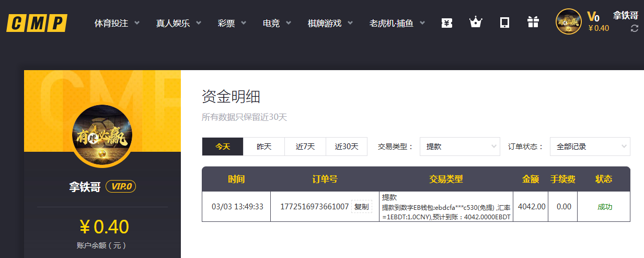
Task: Click the CMP logo
Action: coord(37,23)
